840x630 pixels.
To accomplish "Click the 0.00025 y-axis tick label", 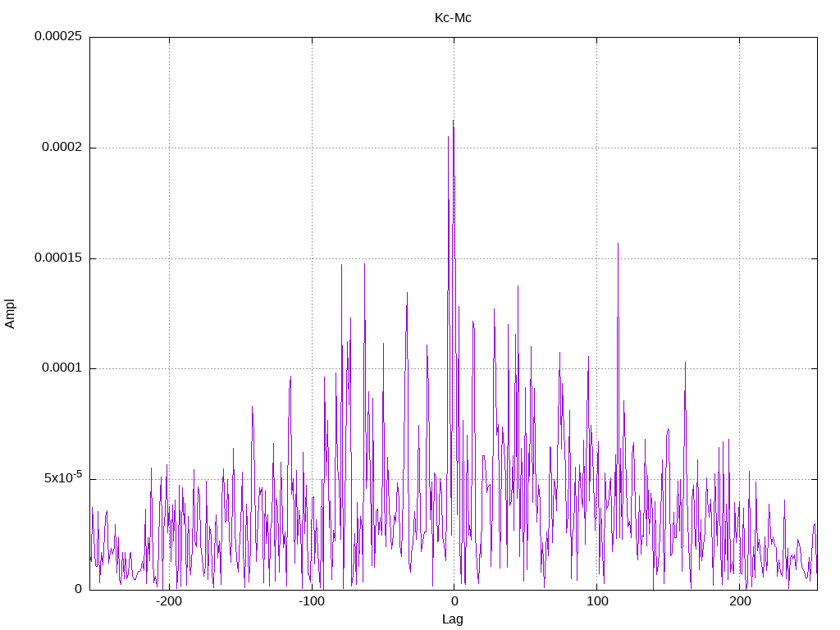I will point(58,36).
